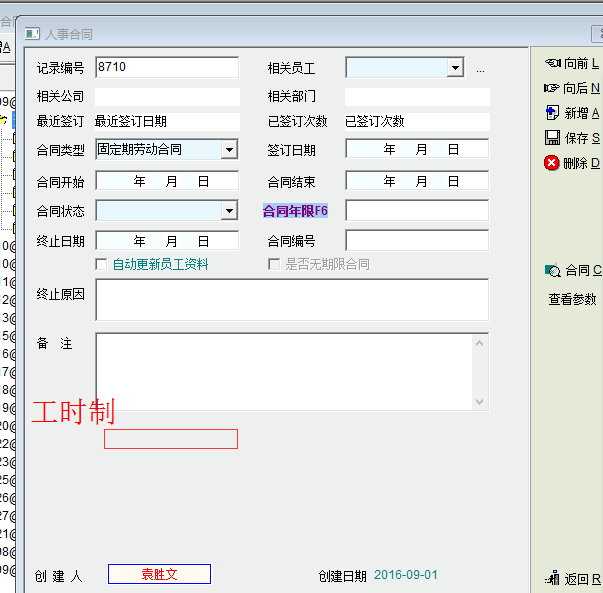This screenshot has width=603, height=593.
Task: Click the 新增 (add new) icon
Action: click(x=552, y=113)
